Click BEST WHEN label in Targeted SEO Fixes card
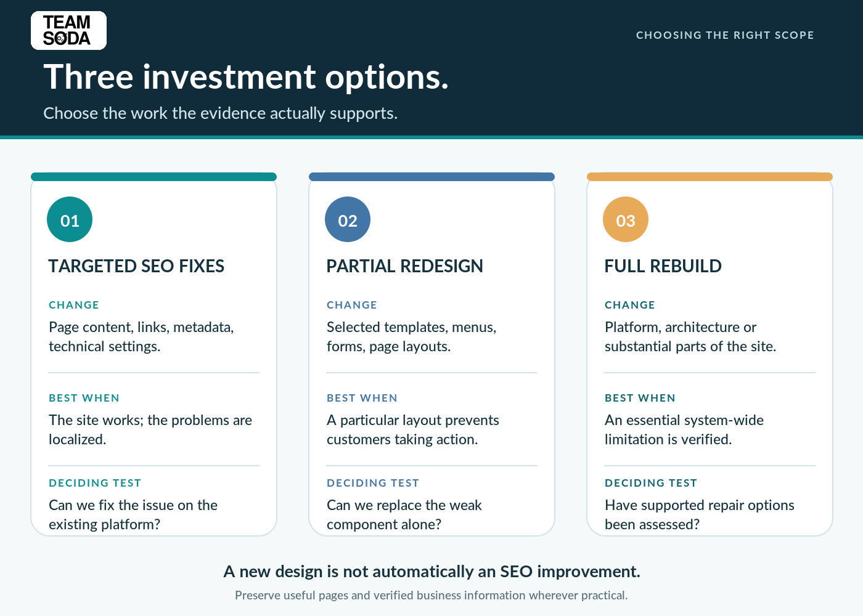This screenshot has width=863, height=616. pyautogui.click(x=84, y=398)
